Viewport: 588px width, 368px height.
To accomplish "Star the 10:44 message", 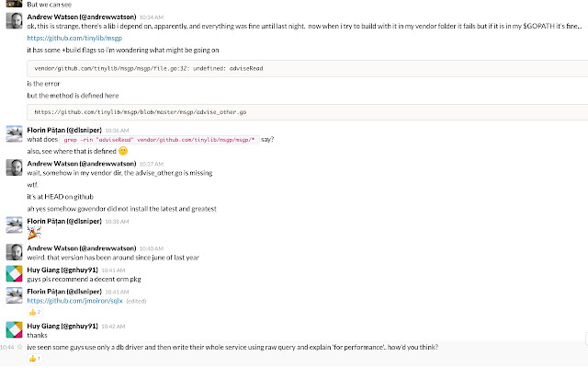I will point(20,348).
